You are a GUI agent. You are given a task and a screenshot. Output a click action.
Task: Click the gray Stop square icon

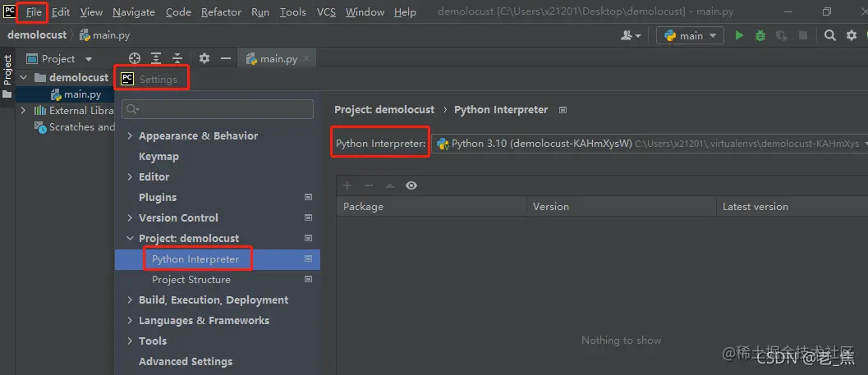pyautogui.click(x=802, y=35)
